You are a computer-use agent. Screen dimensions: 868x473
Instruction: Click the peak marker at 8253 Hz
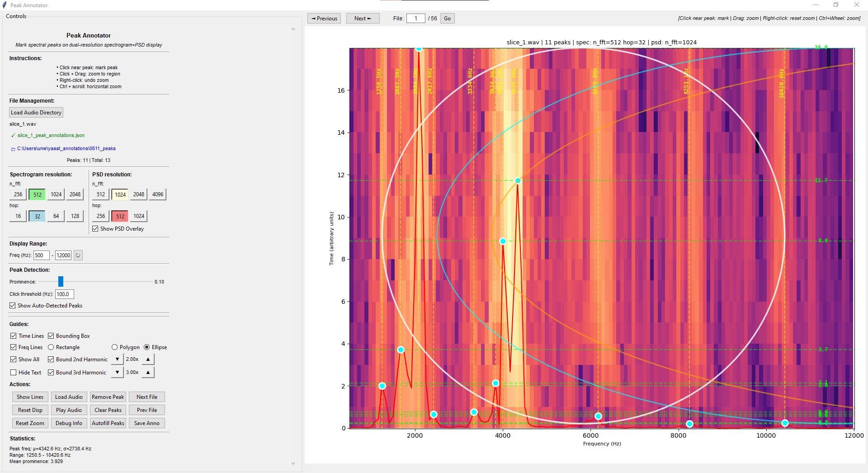[x=689, y=424]
